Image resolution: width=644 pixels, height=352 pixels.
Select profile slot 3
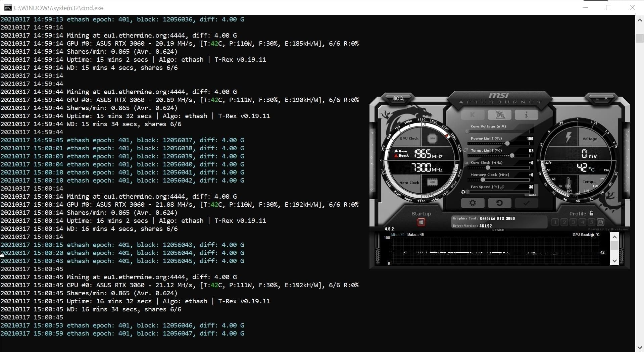[573, 222]
